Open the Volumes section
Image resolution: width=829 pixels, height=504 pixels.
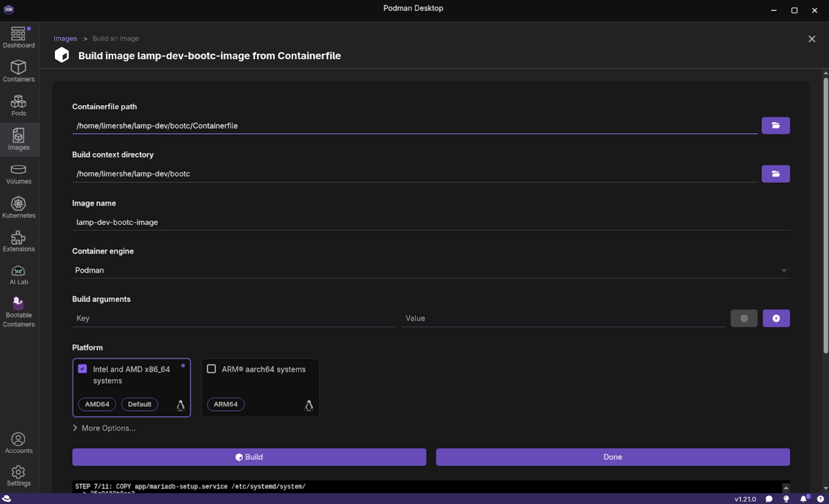click(18, 174)
